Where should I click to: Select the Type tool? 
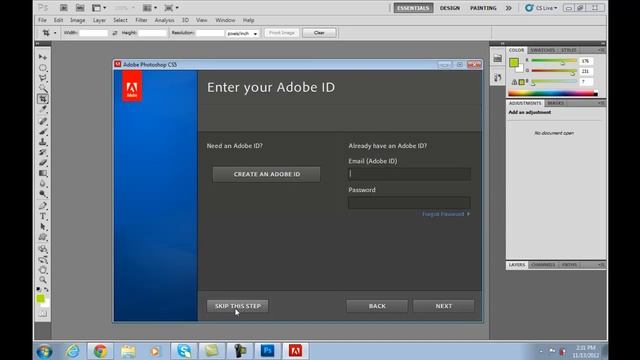(42, 217)
